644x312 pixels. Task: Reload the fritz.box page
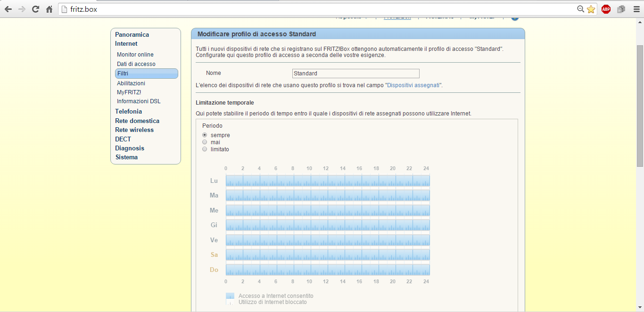(35, 9)
